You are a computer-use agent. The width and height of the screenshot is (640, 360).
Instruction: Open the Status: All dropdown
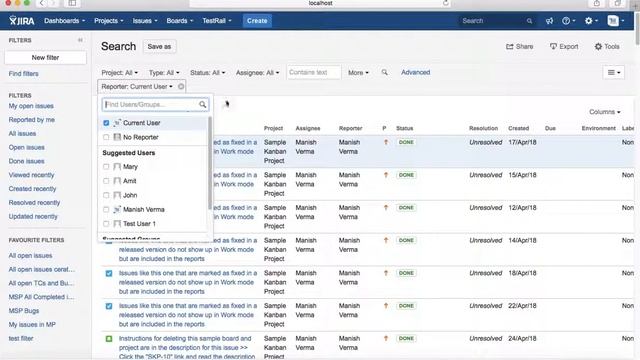point(207,73)
